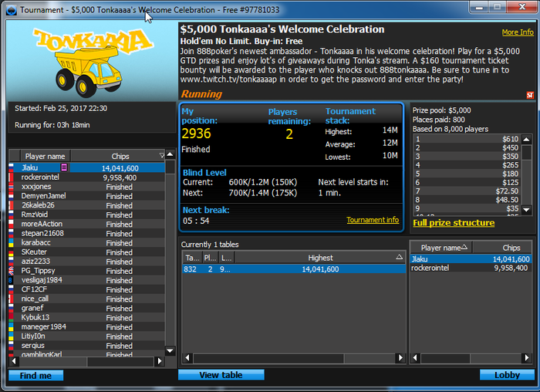Open the Full prize structure link
540x392 pixels.
[454, 223]
